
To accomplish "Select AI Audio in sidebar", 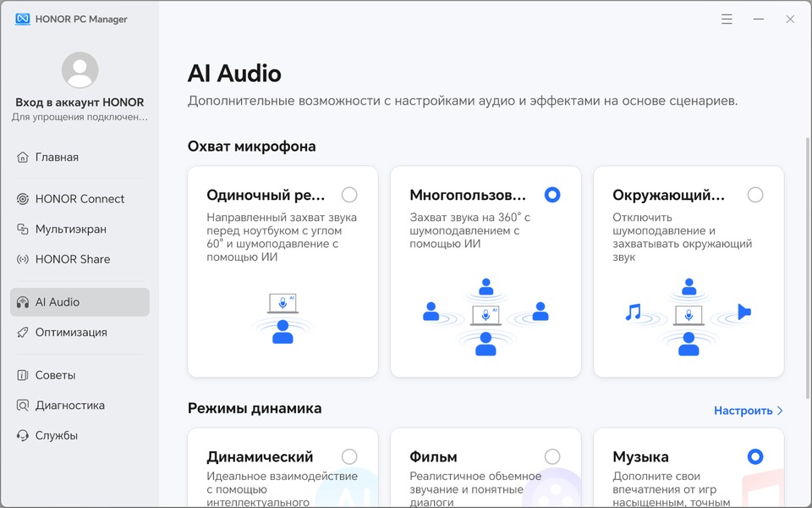I will click(80, 302).
